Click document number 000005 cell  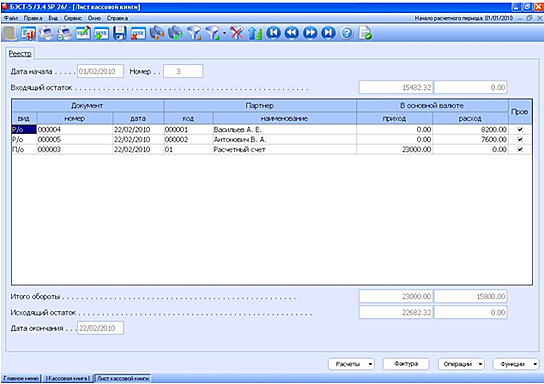coord(75,139)
